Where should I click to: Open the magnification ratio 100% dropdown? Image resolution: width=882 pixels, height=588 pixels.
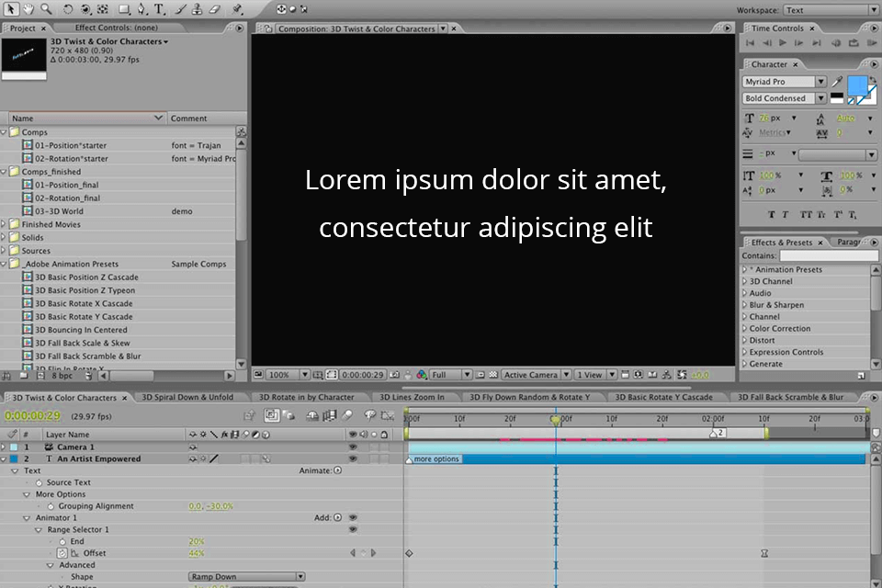[285, 374]
